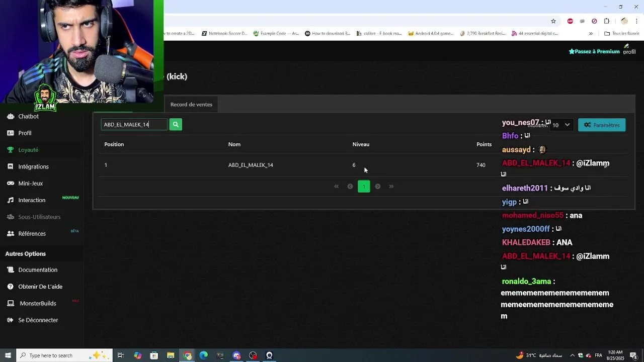Click the Se Déconnecter exit icon
This screenshot has width=644, height=362.
(x=11, y=320)
